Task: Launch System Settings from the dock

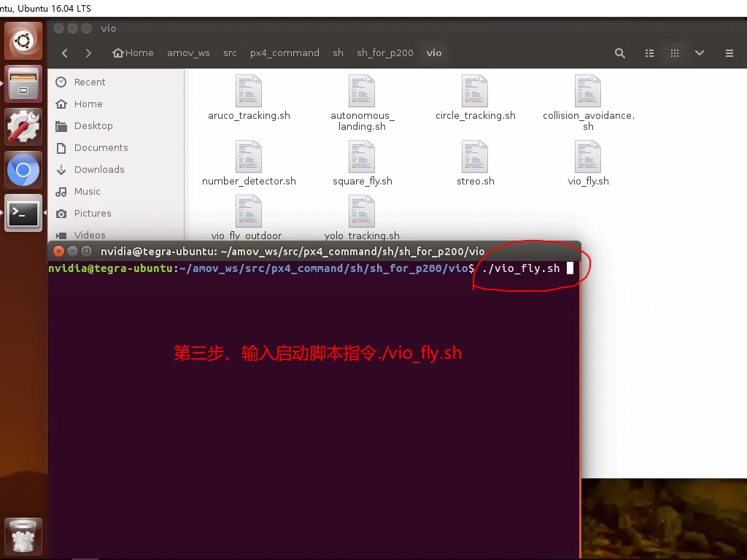Action: pos(23,127)
